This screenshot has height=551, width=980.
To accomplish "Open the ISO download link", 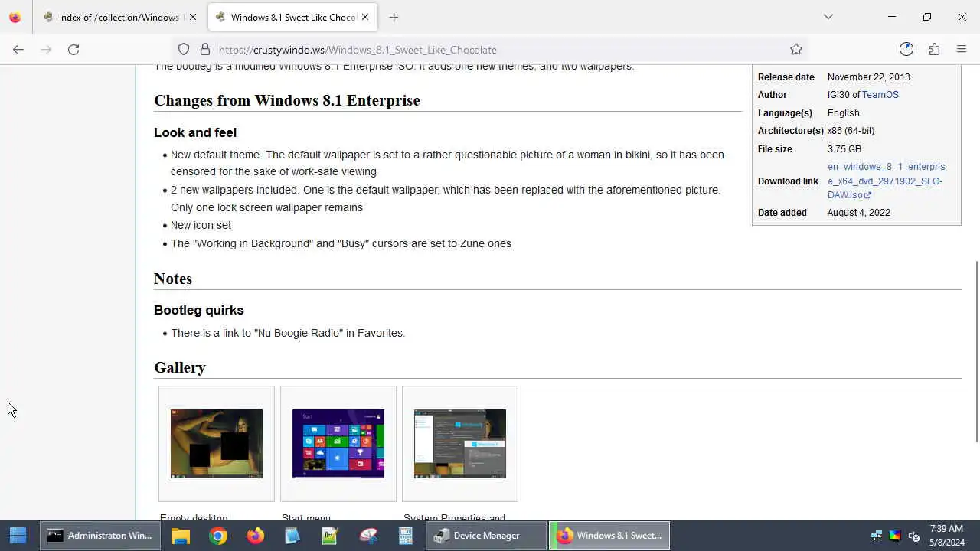I will pos(886,181).
